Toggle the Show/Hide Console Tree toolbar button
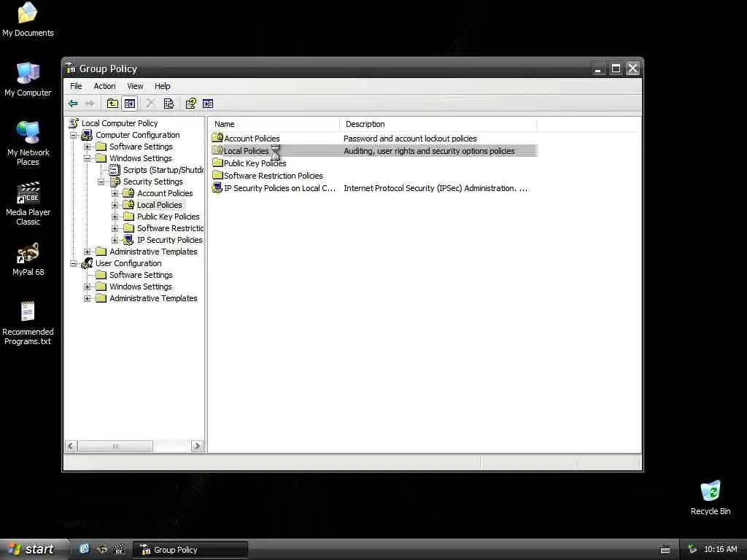The height and width of the screenshot is (560, 747). click(x=130, y=104)
